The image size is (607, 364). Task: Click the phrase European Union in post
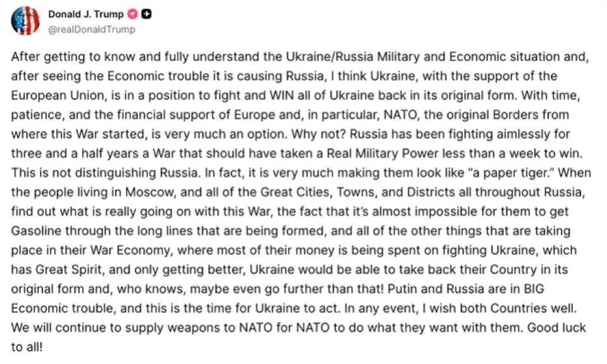coord(58,95)
